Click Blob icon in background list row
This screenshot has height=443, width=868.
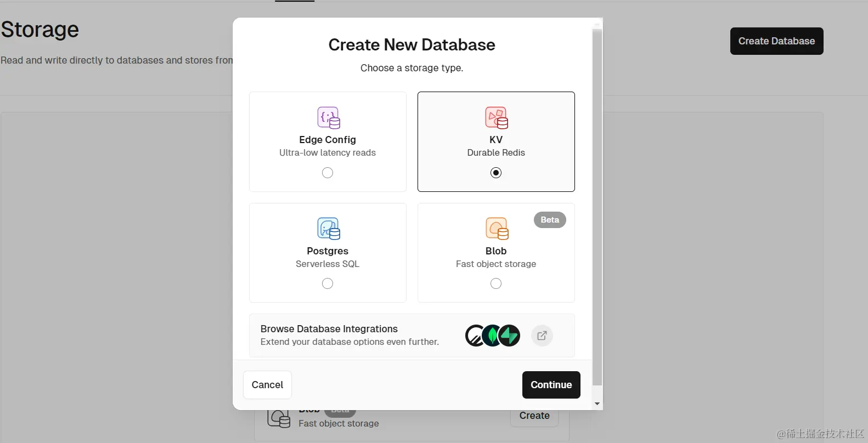click(279, 418)
